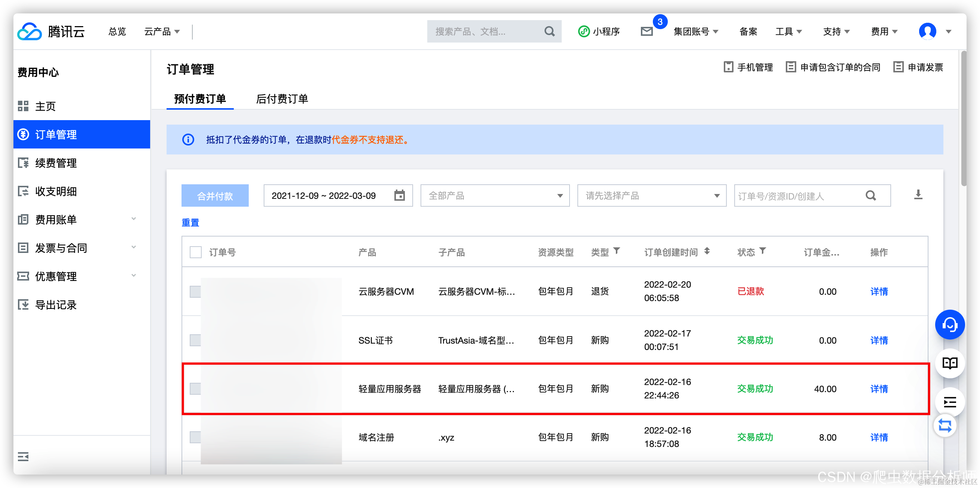Image resolution: width=980 pixels, height=488 pixels.
Task: Click the 申请发票 document icon
Action: (898, 67)
